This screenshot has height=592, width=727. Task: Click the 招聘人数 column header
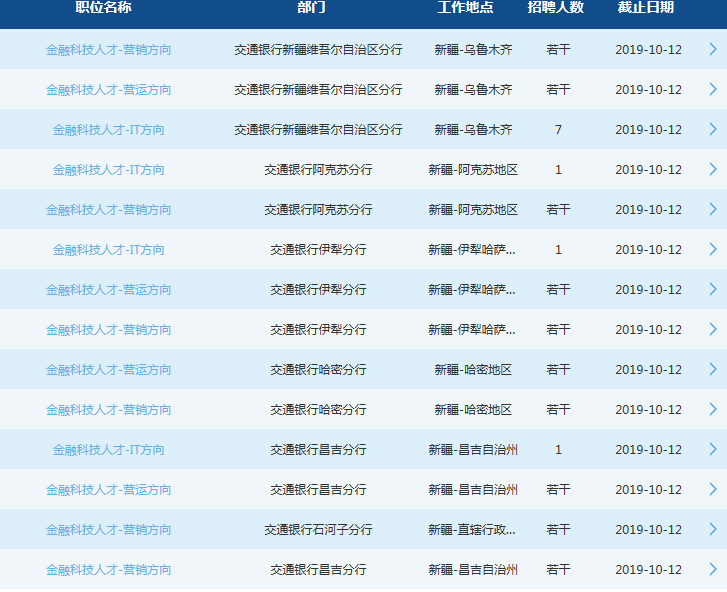coord(556,8)
